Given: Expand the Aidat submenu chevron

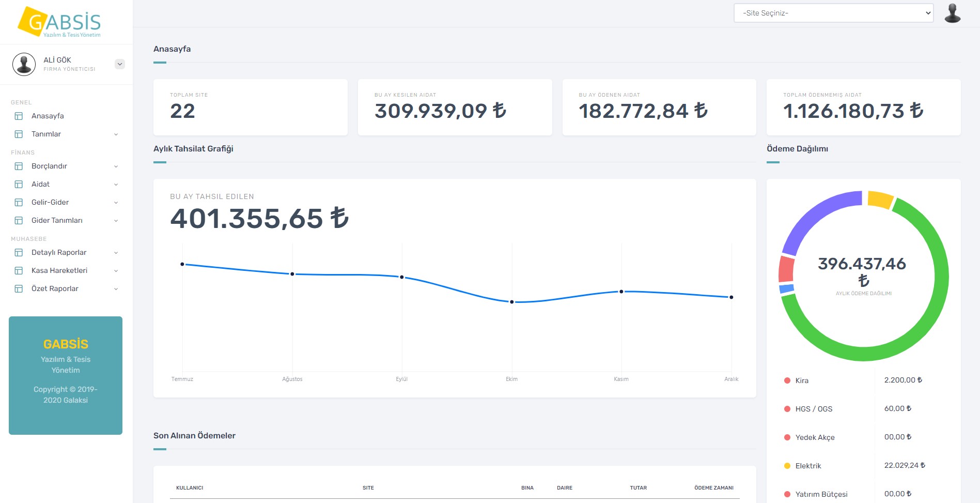Looking at the screenshot, I should 116,185.
